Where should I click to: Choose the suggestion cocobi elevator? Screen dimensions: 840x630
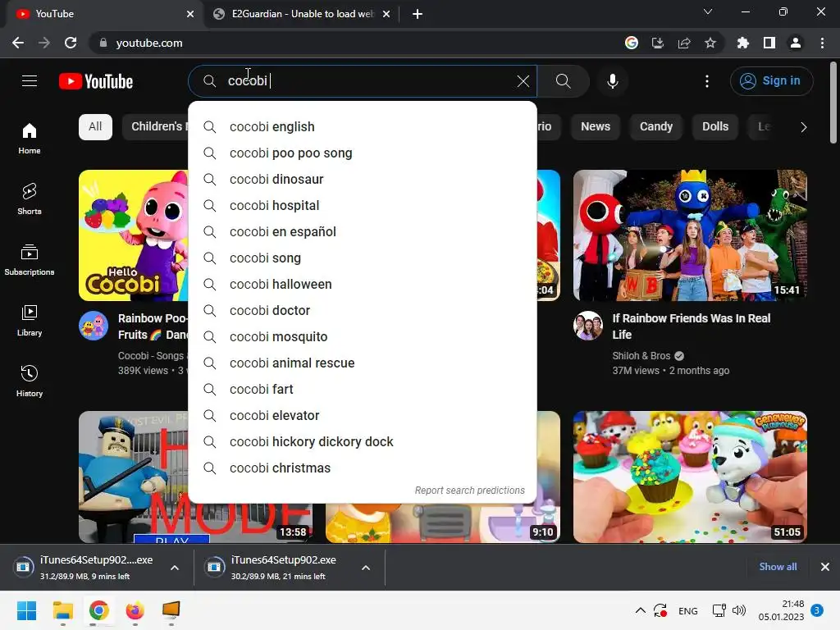coord(363,416)
